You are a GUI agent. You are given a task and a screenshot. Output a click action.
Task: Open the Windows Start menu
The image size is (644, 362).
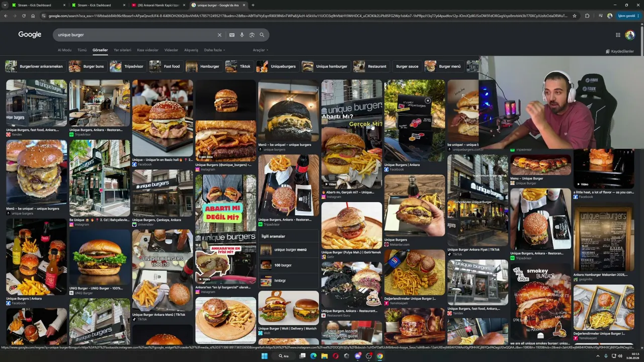264,356
